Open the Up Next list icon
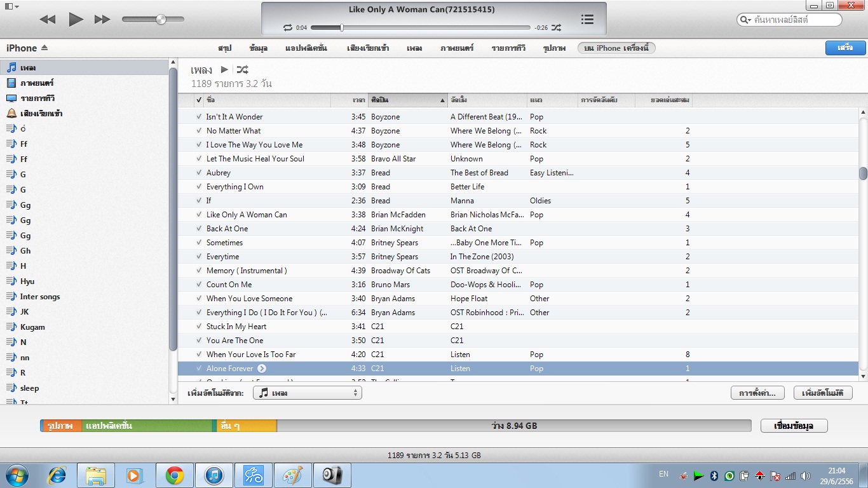The height and width of the screenshot is (488, 868). 587,20
